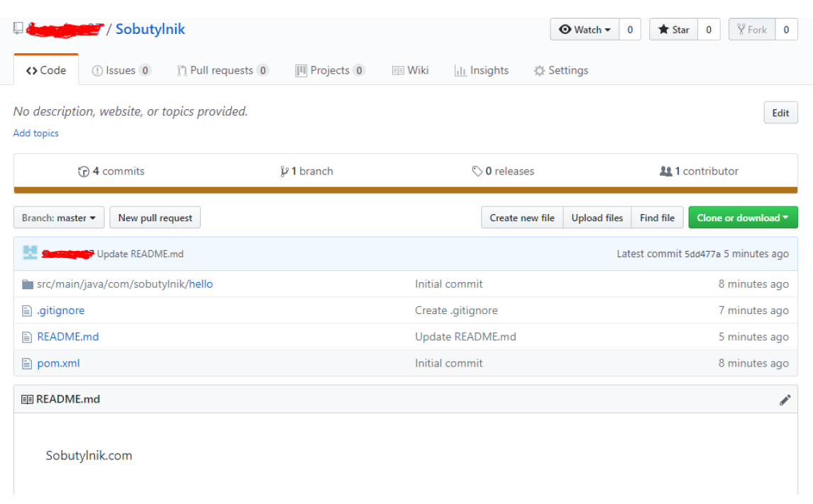Open the Create .gitignore commit message
The height and width of the screenshot is (504, 813).
click(456, 310)
